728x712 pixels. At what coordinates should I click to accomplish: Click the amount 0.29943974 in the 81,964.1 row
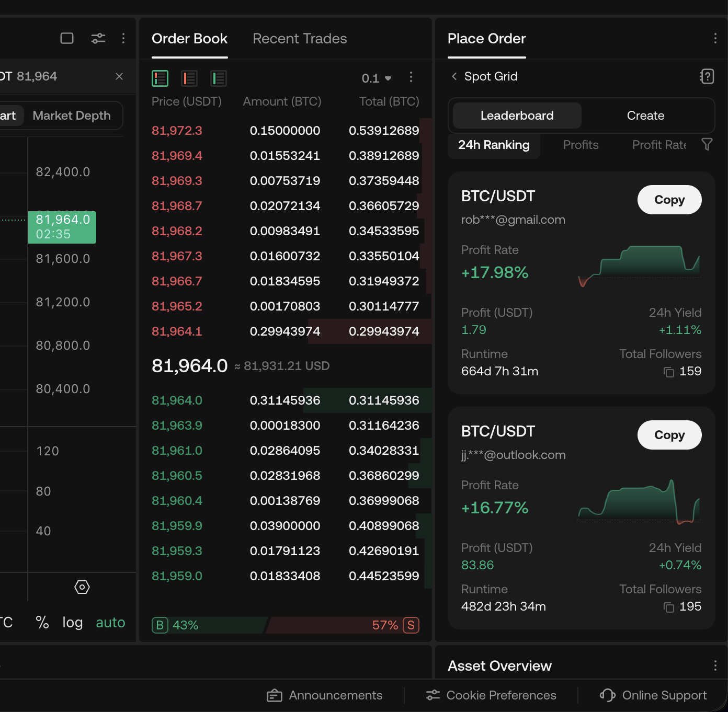coord(285,331)
